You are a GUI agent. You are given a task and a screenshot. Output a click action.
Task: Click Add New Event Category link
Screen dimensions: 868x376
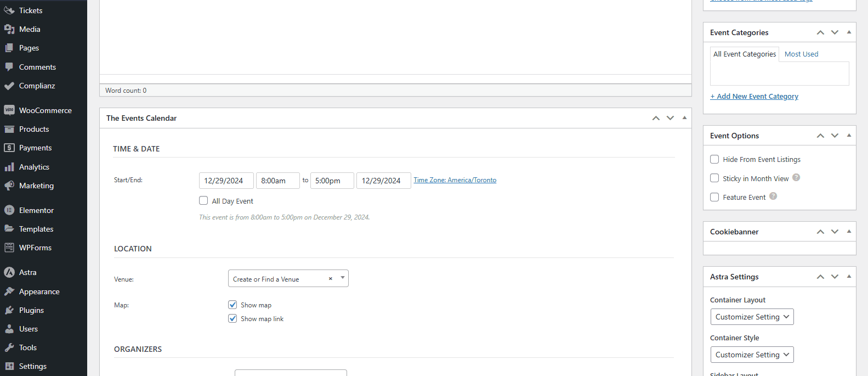coord(754,96)
